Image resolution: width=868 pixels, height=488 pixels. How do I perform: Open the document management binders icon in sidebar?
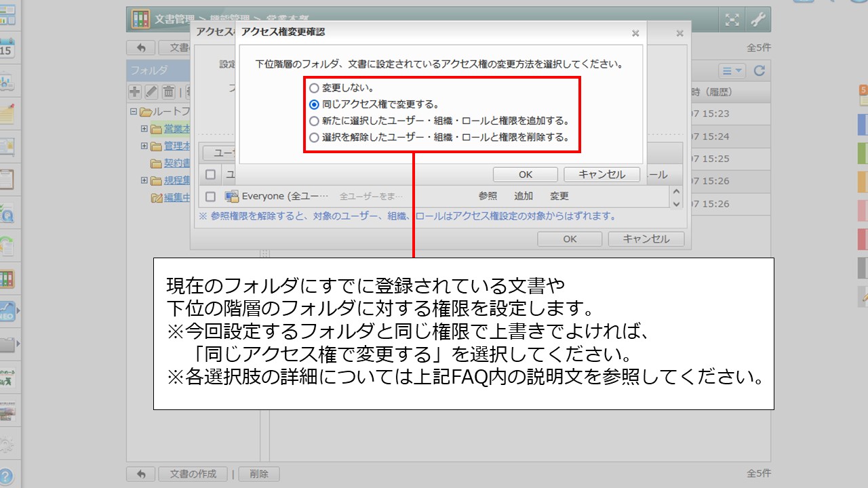point(7,279)
